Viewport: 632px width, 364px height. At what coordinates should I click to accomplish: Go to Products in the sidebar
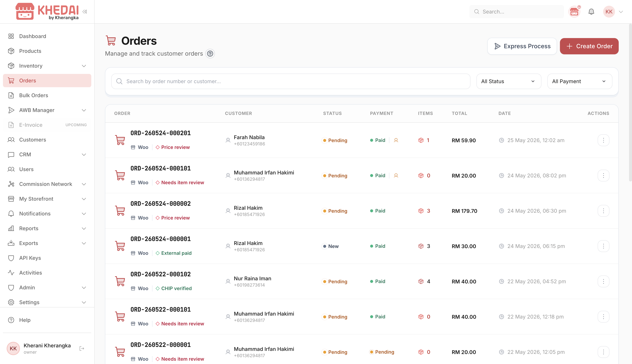[47, 51]
